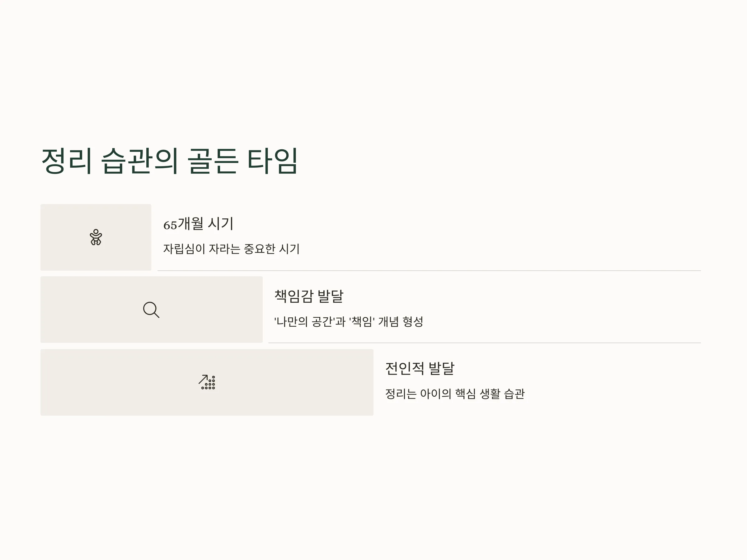Click the heading 65개월 시기

tap(198, 224)
